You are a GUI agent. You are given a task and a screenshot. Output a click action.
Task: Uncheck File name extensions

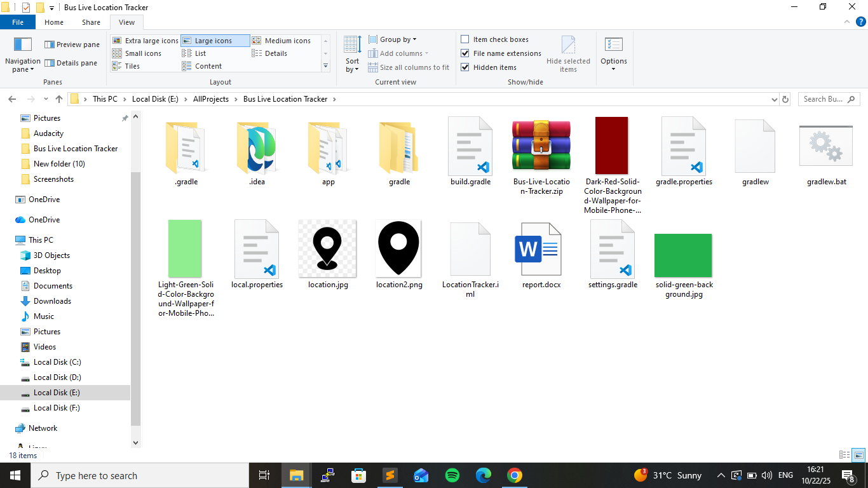465,53
